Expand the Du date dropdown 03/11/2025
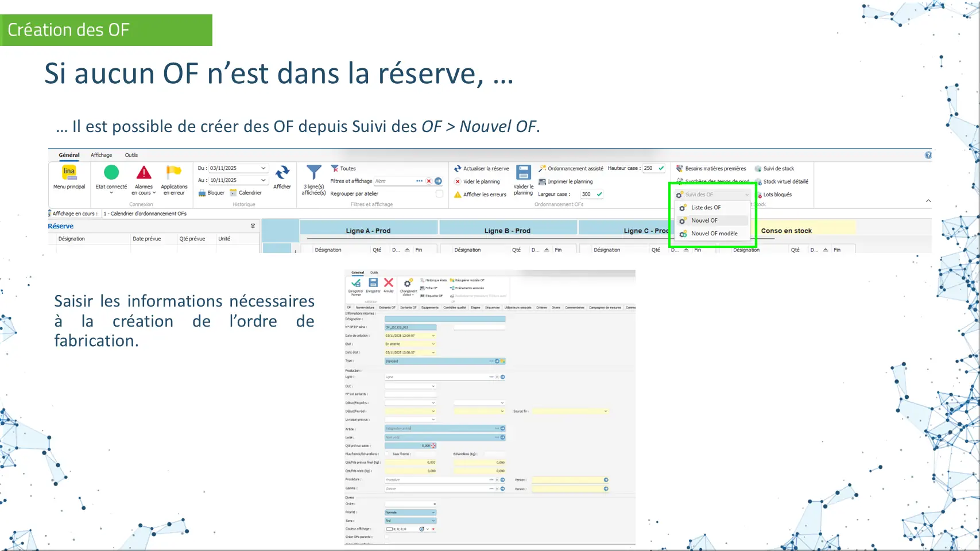The image size is (980, 551). 263,168
